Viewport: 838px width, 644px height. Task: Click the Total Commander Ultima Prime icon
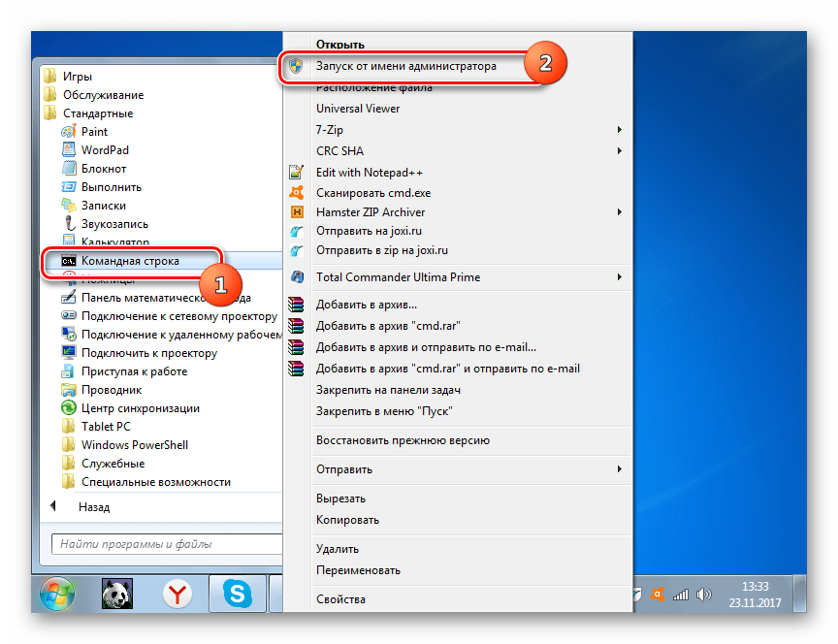(297, 276)
